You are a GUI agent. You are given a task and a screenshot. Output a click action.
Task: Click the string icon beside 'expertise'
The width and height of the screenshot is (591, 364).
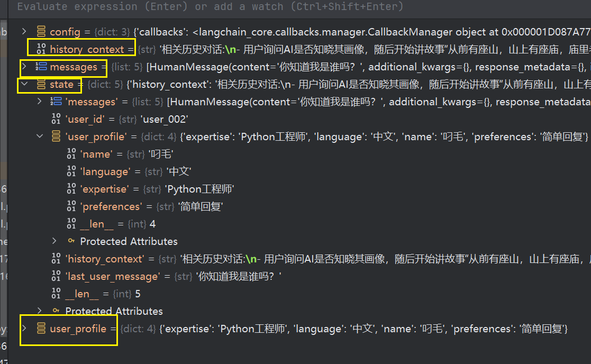click(x=71, y=189)
